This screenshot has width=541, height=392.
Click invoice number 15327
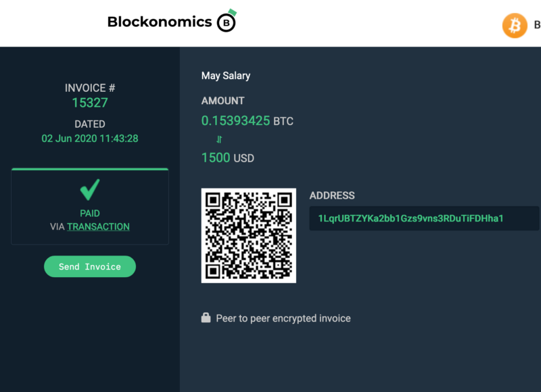[x=90, y=103]
